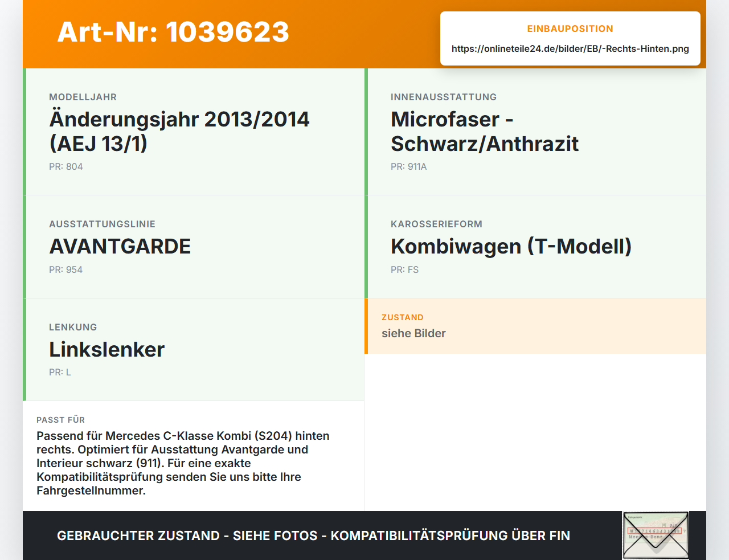Click PR: 954 code under Ausstattungslinie
The height and width of the screenshot is (560, 729).
66,270
